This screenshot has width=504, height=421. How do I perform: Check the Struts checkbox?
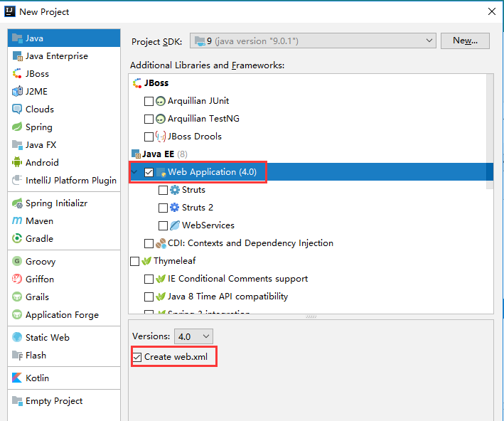pyautogui.click(x=163, y=190)
